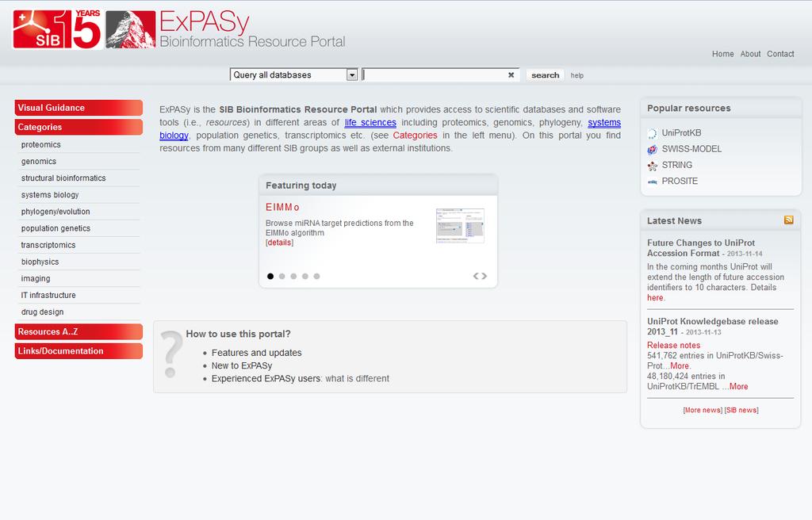Open the Home menu link
The image size is (812, 520).
click(722, 54)
